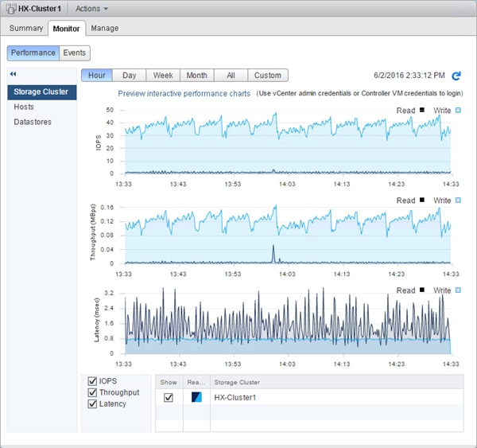Uncheck the Throughput chart checkbox
This screenshot has width=477, height=448.
tap(92, 392)
